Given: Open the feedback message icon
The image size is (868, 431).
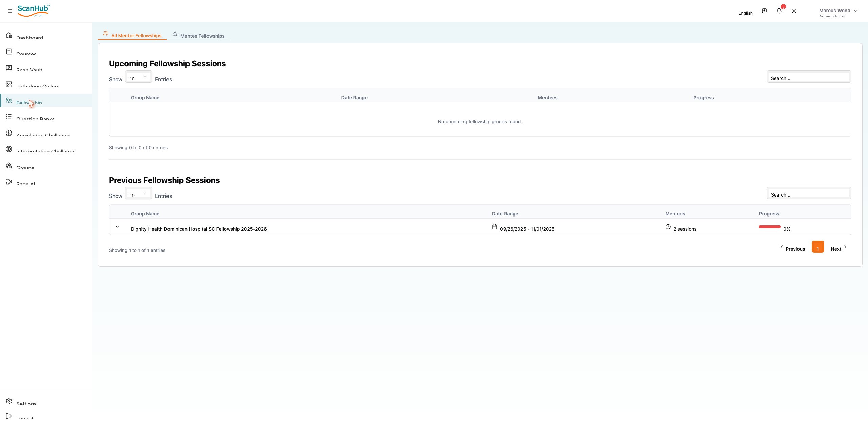Looking at the screenshot, I should 764,11.
